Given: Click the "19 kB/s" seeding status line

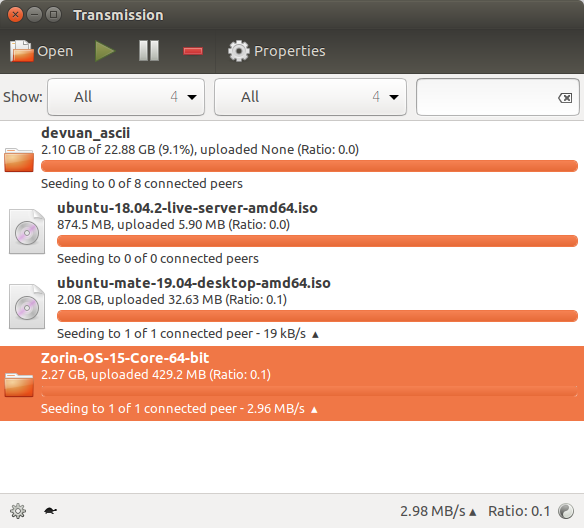Looking at the screenshot, I should point(188,334).
